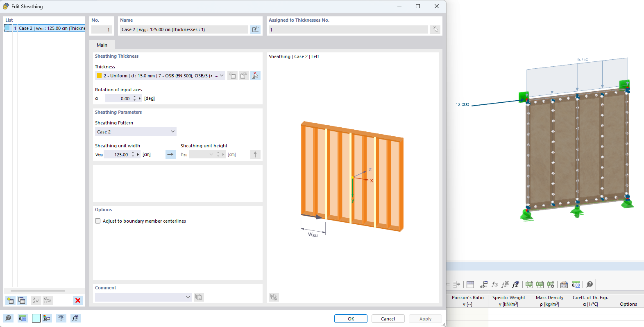644x327 pixels.
Task: Click the Coeff. of Th. Exp. column header in the background table
Action: coord(590,301)
